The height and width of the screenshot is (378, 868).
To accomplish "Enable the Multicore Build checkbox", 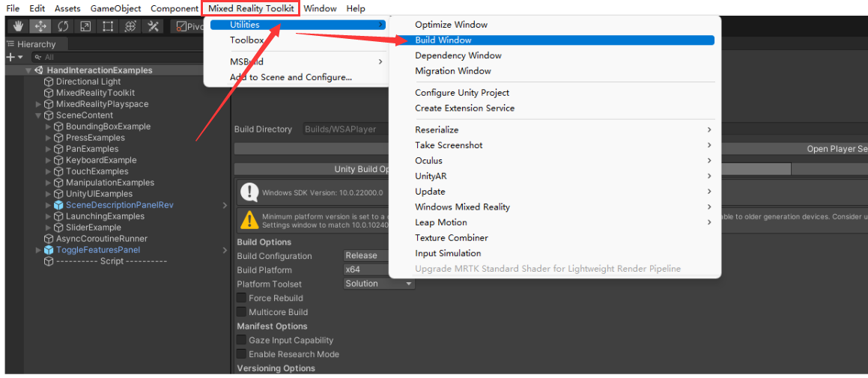I will pos(241,311).
